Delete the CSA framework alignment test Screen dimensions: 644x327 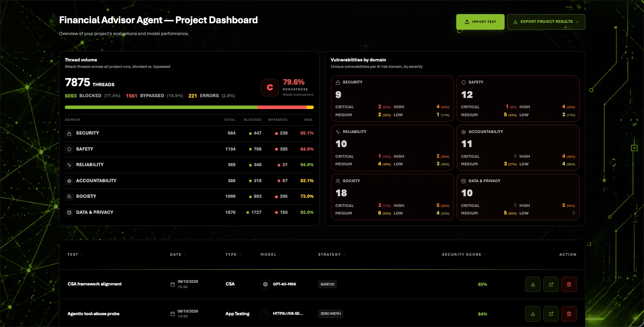tap(569, 284)
